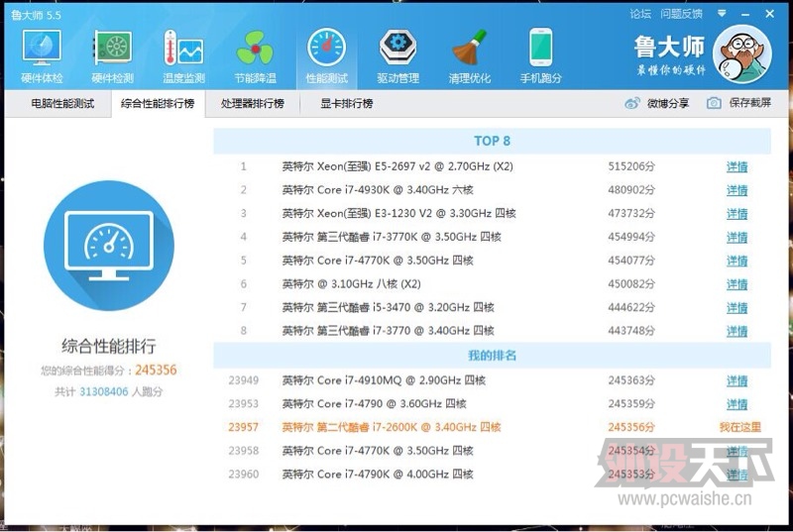Open 详情 for i5-3470 row
Viewport: 793px width, 532px height.
pyautogui.click(x=736, y=308)
